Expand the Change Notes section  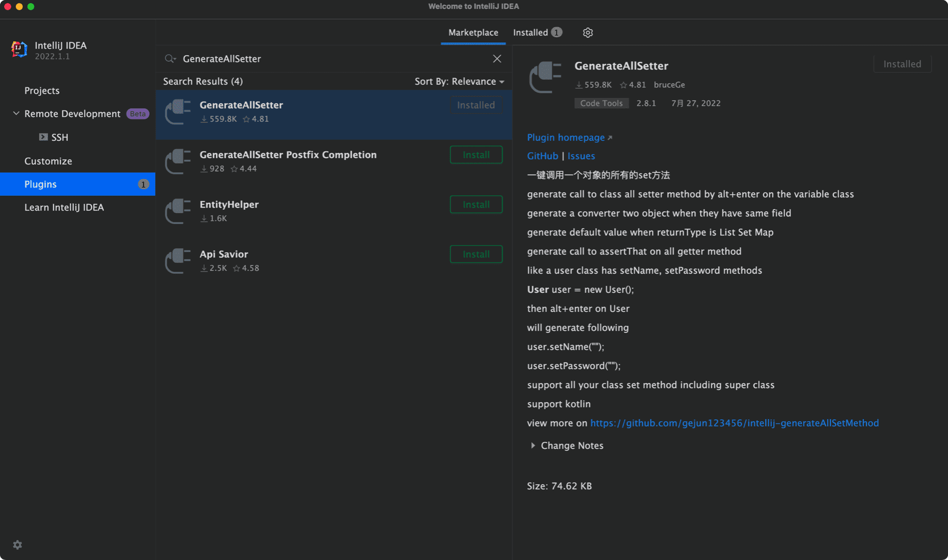533,446
